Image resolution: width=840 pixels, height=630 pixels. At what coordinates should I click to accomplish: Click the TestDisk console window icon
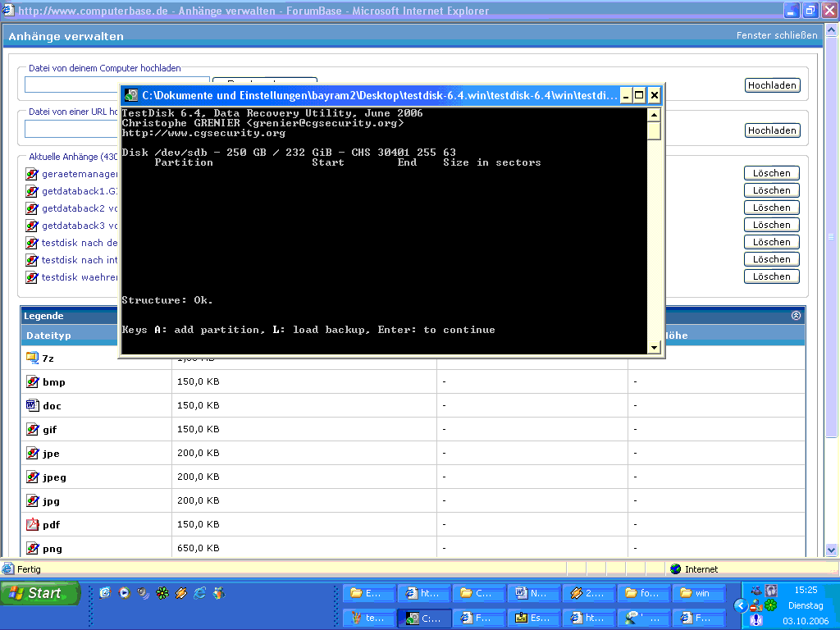(x=131, y=95)
